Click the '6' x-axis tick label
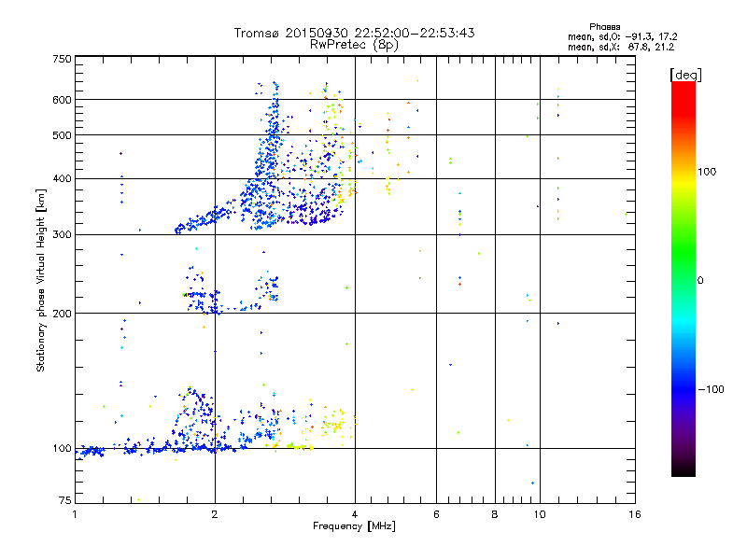The width and height of the screenshot is (747, 560). click(x=436, y=514)
